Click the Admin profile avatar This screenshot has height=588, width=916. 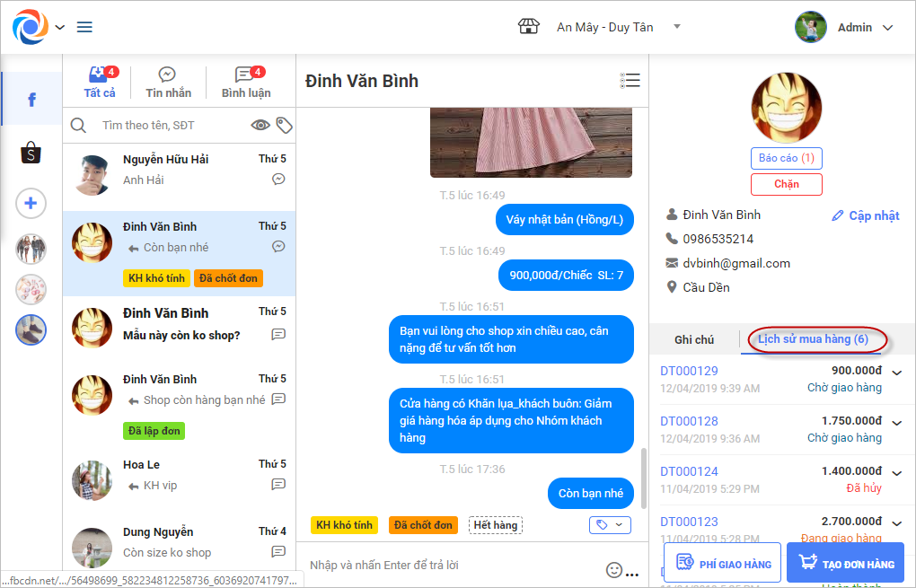(x=810, y=27)
